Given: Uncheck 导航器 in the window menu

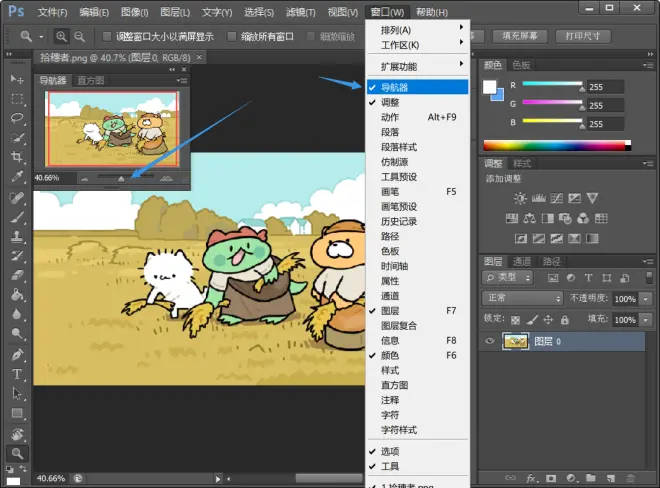Looking at the screenshot, I should (x=417, y=87).
